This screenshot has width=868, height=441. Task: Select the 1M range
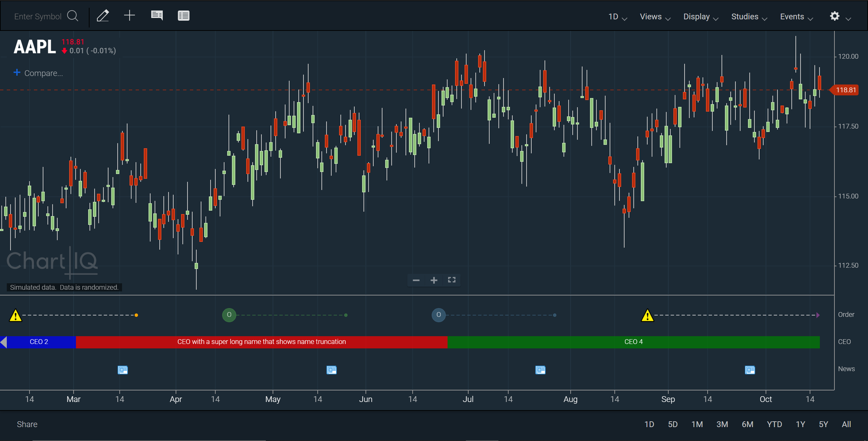pos(697,424)
